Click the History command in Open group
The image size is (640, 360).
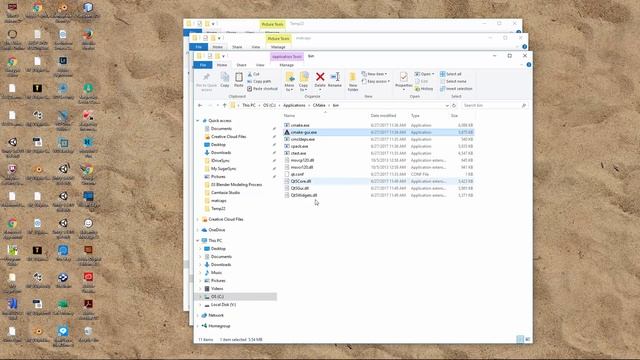coord(424,89)
